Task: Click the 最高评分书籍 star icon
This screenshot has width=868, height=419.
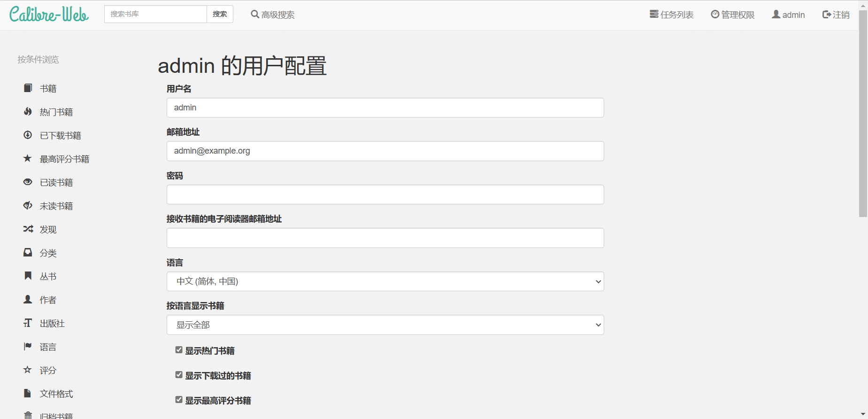Action: pos(28,158)
